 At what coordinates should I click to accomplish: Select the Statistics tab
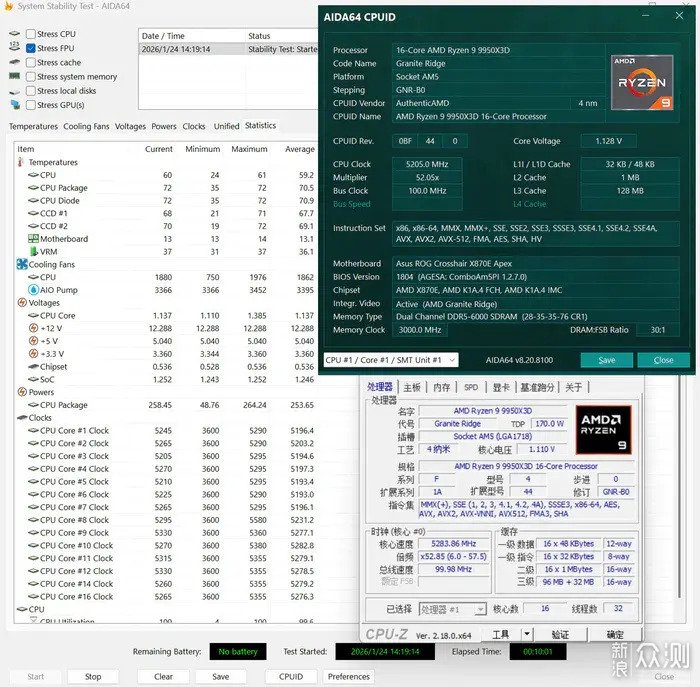click(x=260, y=125)
